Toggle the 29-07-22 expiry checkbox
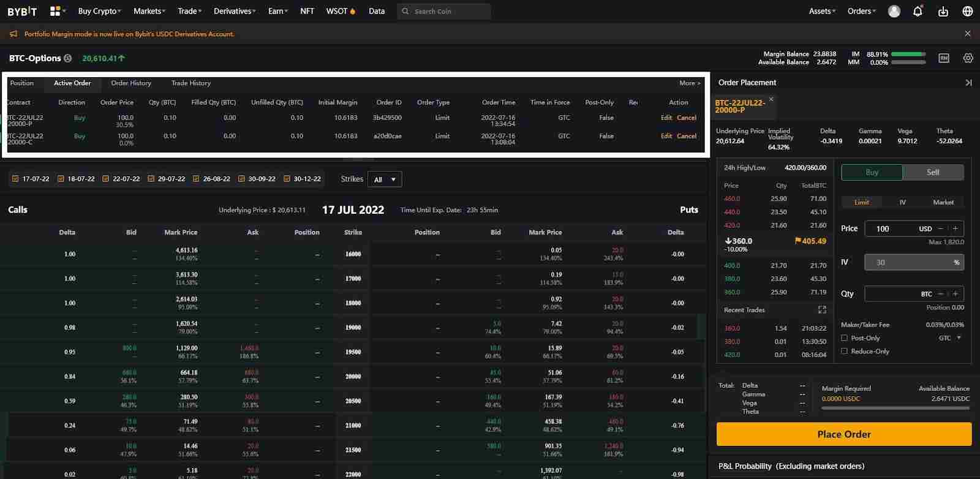 (x=151, y=179)
